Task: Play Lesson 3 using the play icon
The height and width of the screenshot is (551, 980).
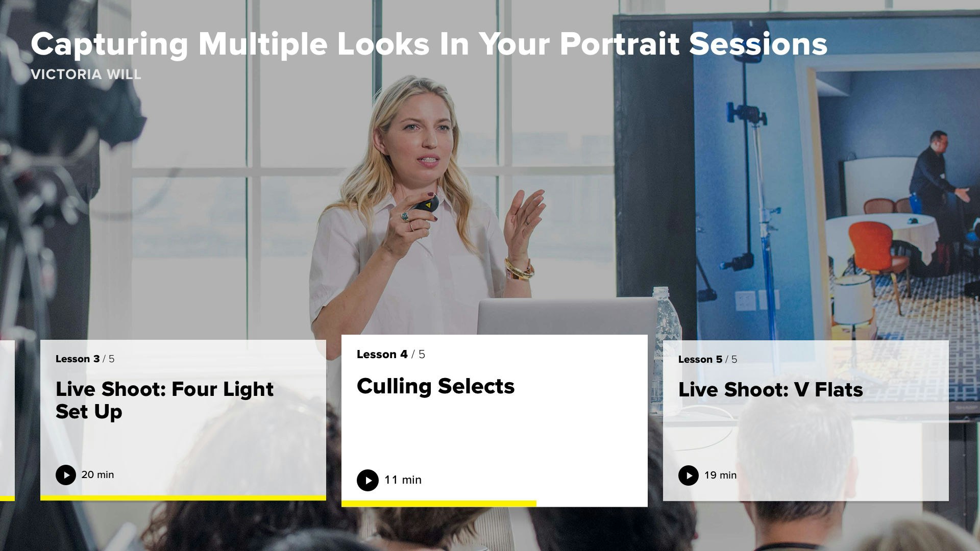Action: (66, 475)
